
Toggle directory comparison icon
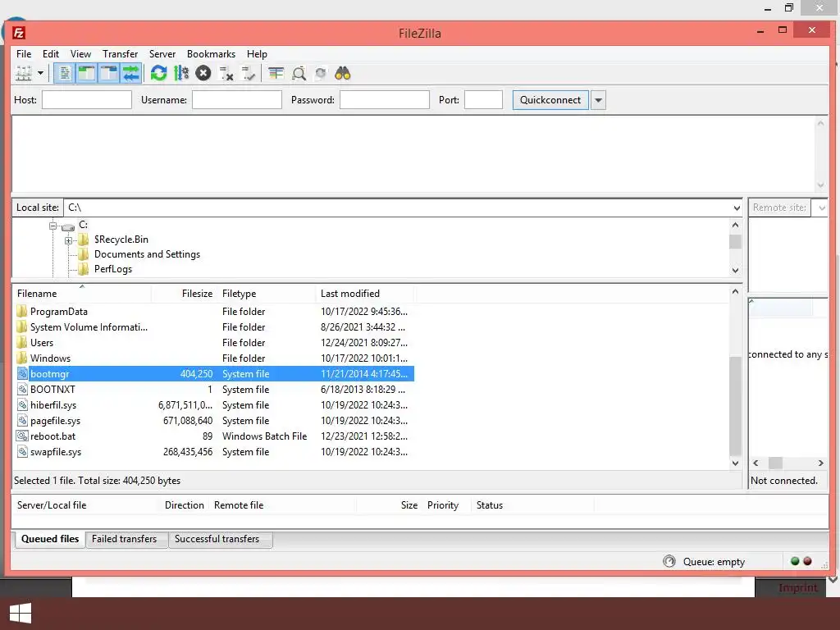pyautogui.click(x=299, y=73)
